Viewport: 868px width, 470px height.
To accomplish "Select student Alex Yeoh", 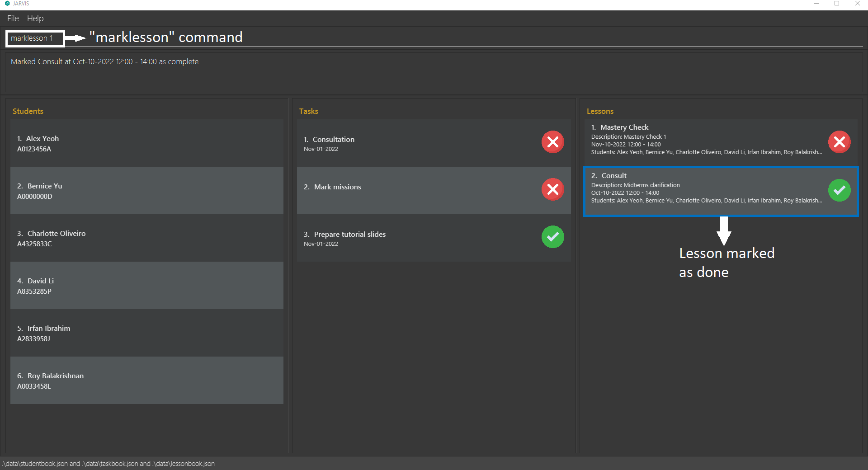I will (x=147, y=143).
